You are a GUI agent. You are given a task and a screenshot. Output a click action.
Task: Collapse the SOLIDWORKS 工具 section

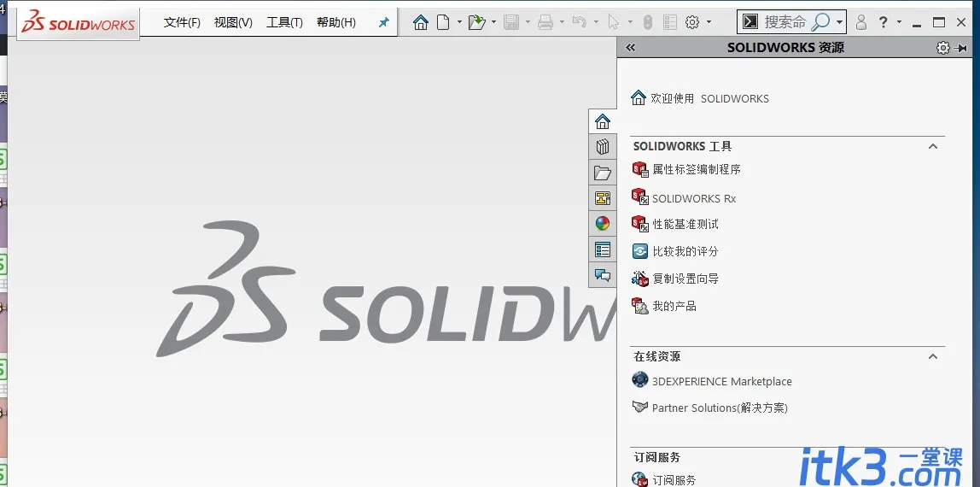coord(933,146)
